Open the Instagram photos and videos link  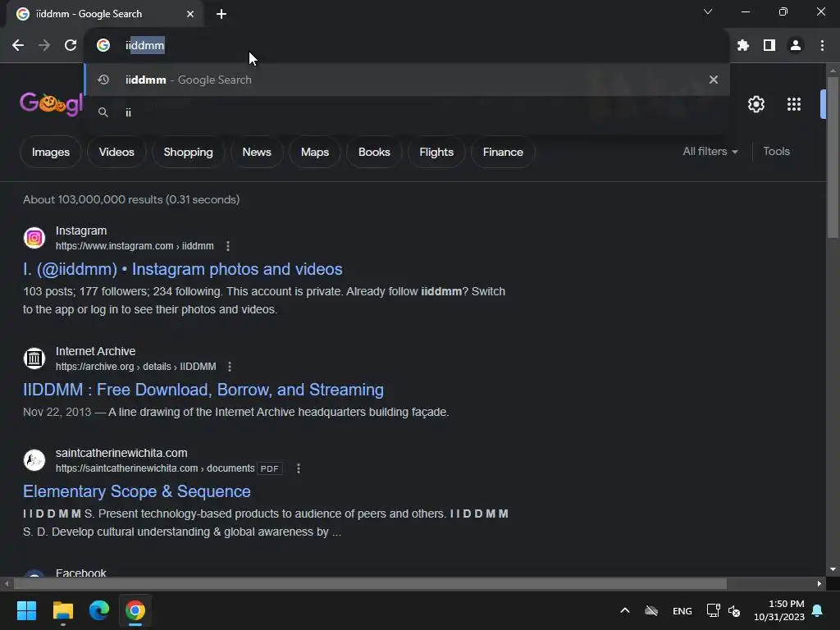click(183, 269)
